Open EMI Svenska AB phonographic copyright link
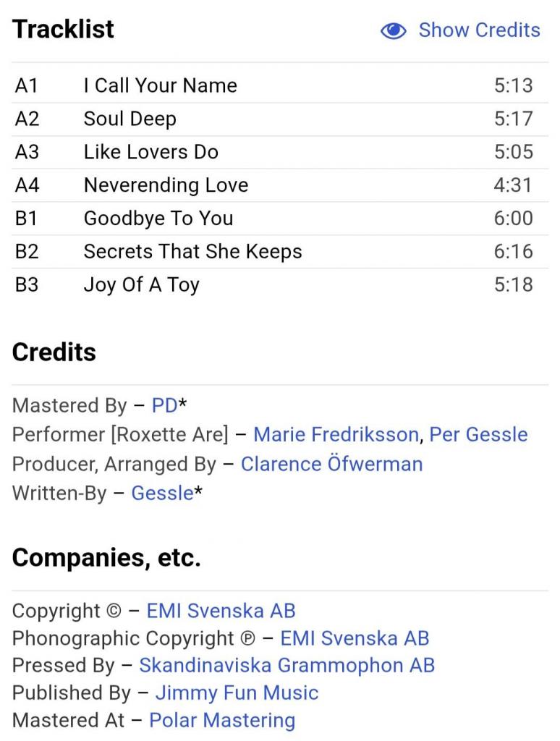 (x=355, y=638)
